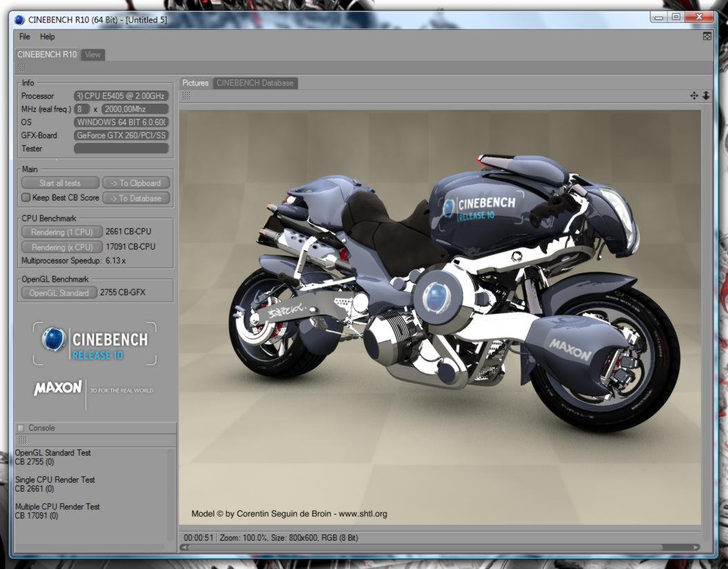Toggle the Console checkbox

[x=21, y=428]
